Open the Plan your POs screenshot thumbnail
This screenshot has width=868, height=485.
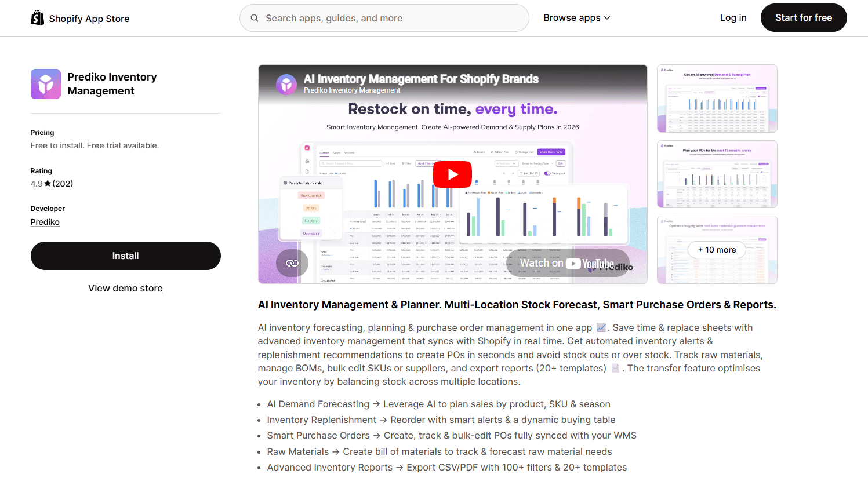[x=717, y=174]
